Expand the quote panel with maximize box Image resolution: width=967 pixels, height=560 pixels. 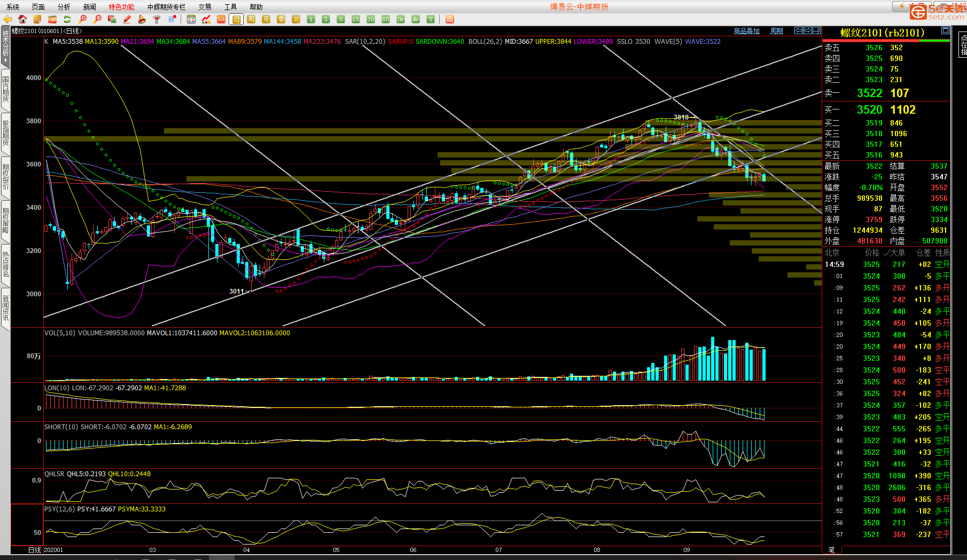coord(945,30)
